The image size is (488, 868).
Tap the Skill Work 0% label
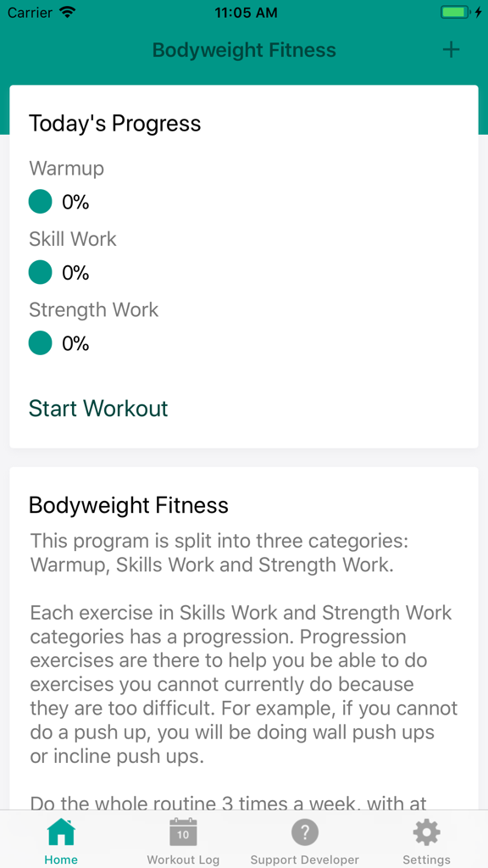[x=72, y=239]
